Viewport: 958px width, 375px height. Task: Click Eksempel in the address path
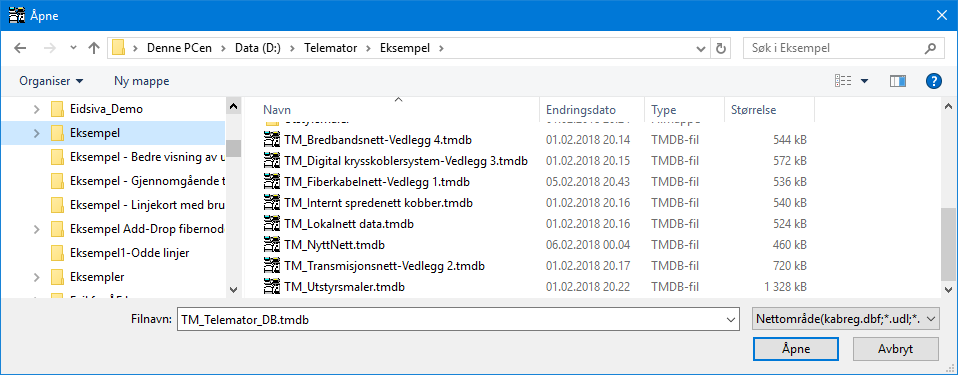coord(404,48)
